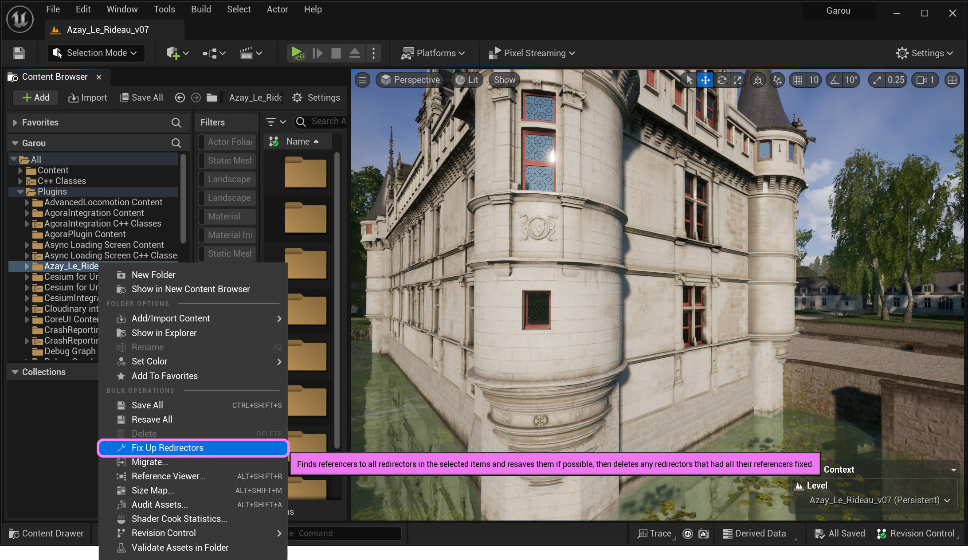Click history back arrow in Content Browser
968x560 pixels.
(180, 98)
